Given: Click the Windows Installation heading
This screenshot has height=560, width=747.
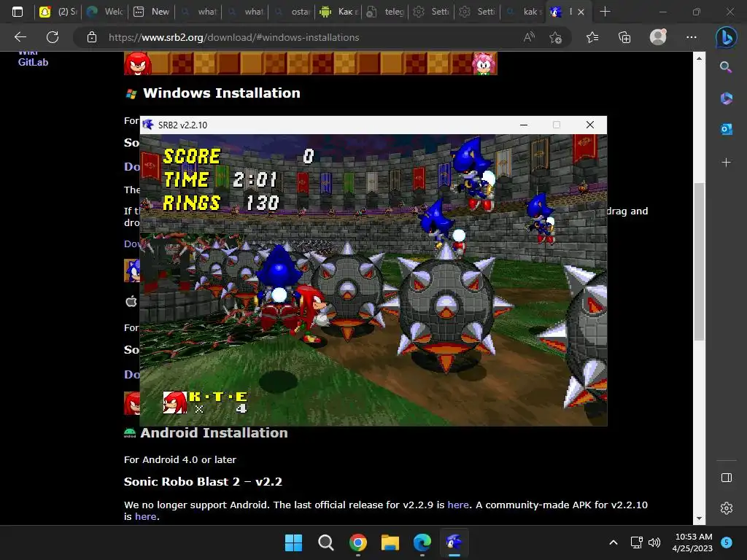Looking at the screenshot, I should coord(222,93).
